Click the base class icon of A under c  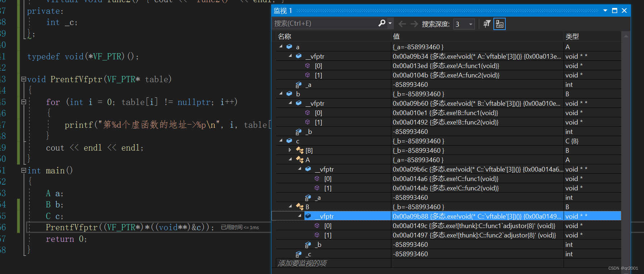click(x=300, y=160)
